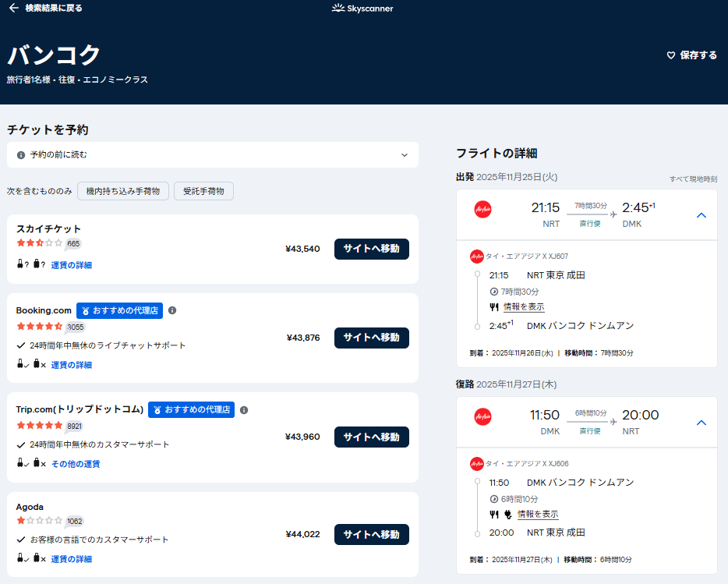Click the star rating for Agoda

tap(39, 520)
